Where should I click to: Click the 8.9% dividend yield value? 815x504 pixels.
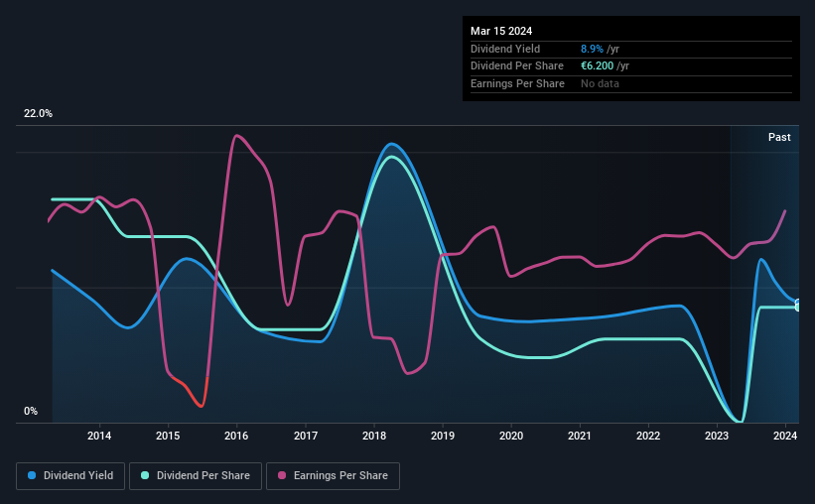click(x=592, y=49)
